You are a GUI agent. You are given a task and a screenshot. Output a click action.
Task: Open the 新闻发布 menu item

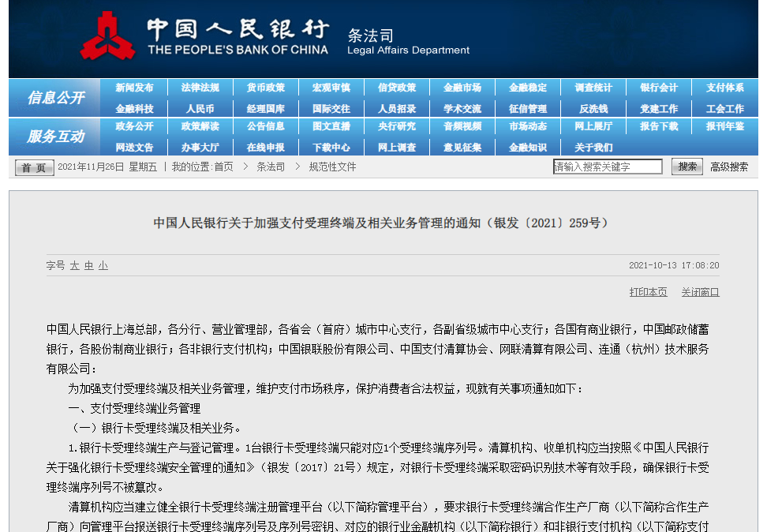[x=134, y=88]
